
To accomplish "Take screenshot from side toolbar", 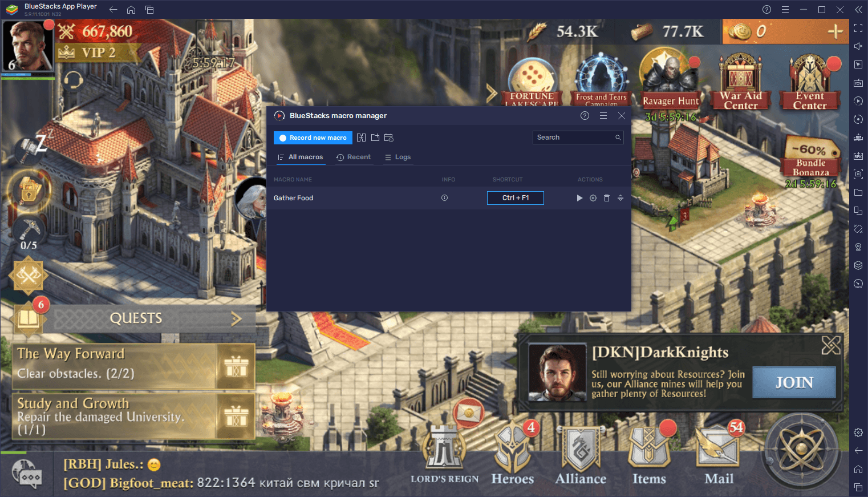I will point(858,174).
